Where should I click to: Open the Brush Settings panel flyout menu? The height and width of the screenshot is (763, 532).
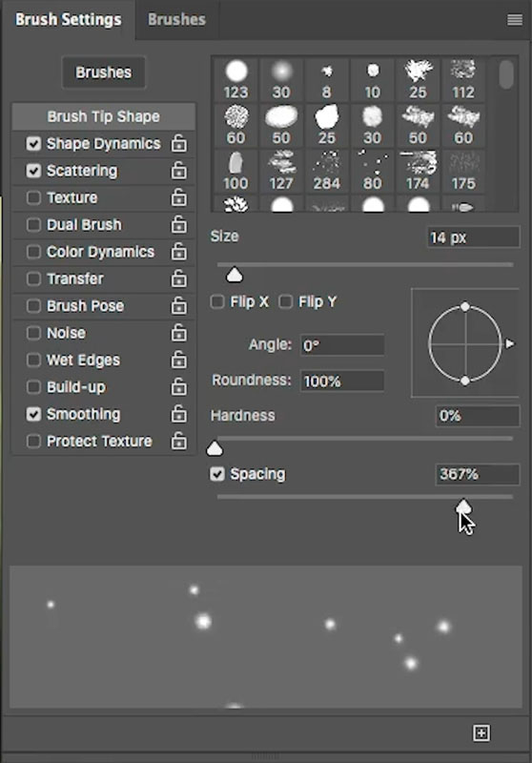click(515, 19)
